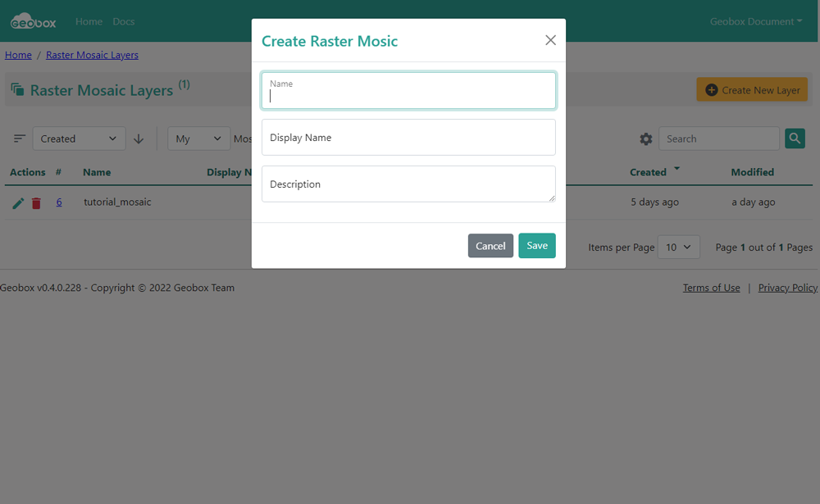Open the Privacy Policy footer link
The width and height of the screenshot is (820, 504).
(x=787, y=288)
